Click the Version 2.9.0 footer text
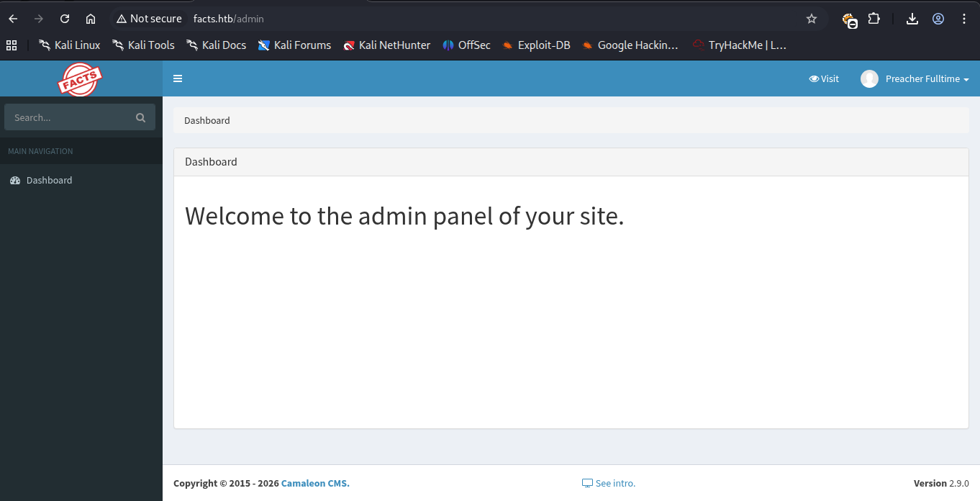 (x=941, y=484)
